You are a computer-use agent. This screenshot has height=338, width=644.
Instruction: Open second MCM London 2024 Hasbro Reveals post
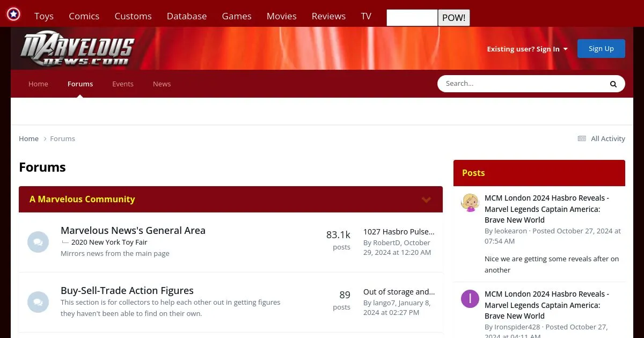coord(547,305)
